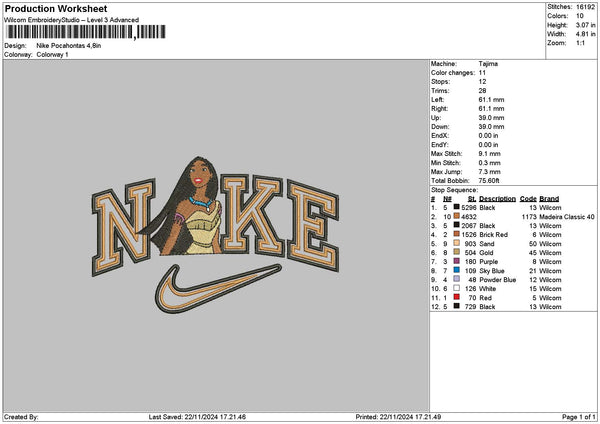
Task: Select the 'Right:' measurement label
Action: (439, 109)
